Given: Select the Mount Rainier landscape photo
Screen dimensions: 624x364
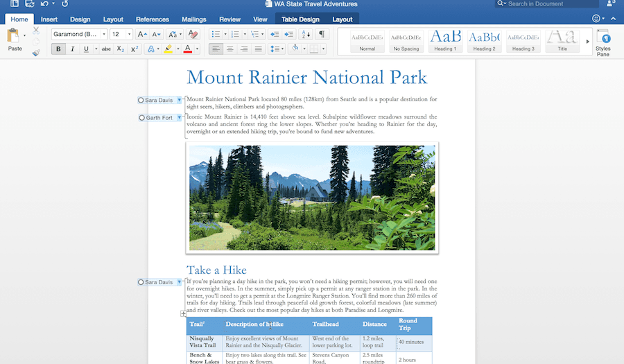Looking at the screenshot, I should tap(312, 198).
